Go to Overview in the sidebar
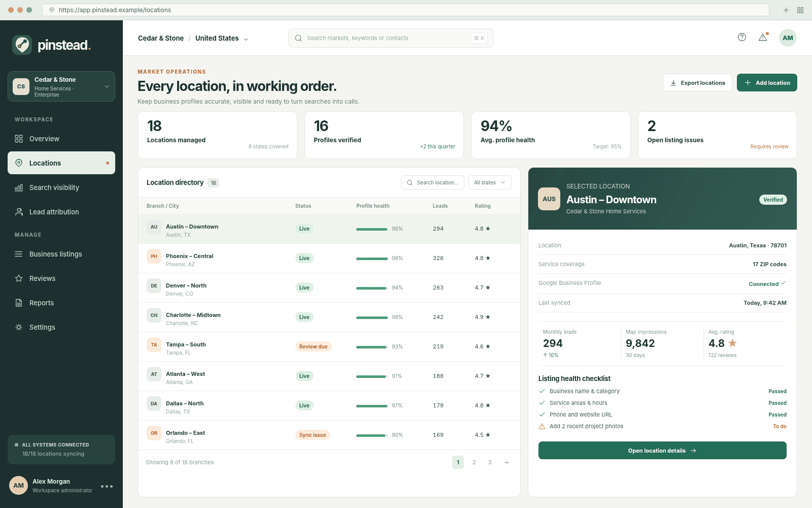This screenshot has width=812, height=508. point(61,139)
